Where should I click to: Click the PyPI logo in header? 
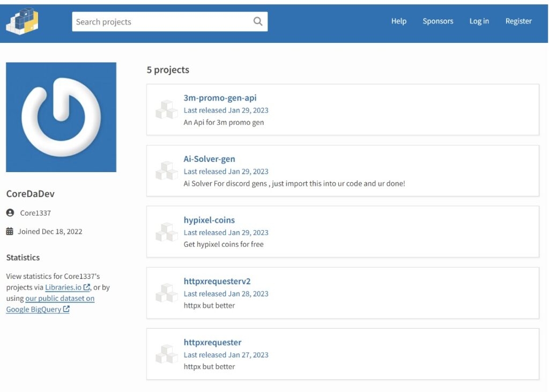(x=22, y=21)
